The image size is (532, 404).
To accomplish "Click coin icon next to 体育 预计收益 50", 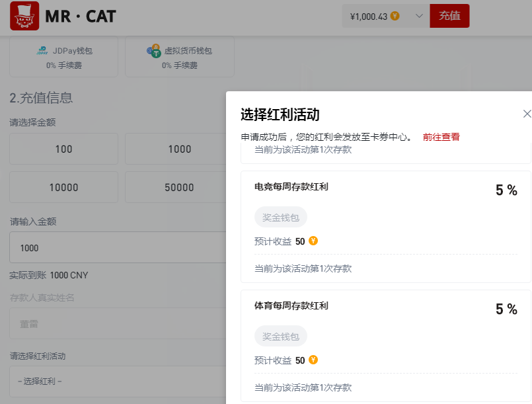I will pyautogui.click(x=313, y=360).
